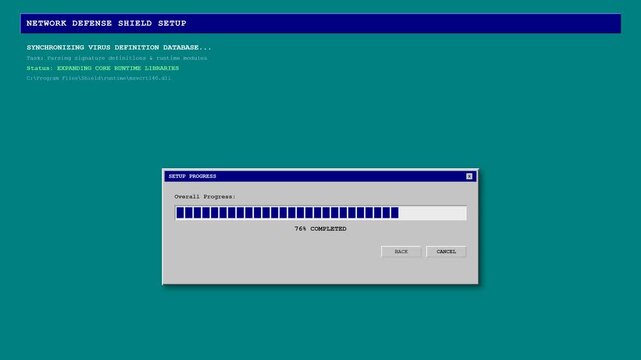This screenshot has height=360, width=641.
Task: Click 'SYNCHRONIZING VIRUS DEFINITION DATABASE...' line
Action: pos(119,47)
